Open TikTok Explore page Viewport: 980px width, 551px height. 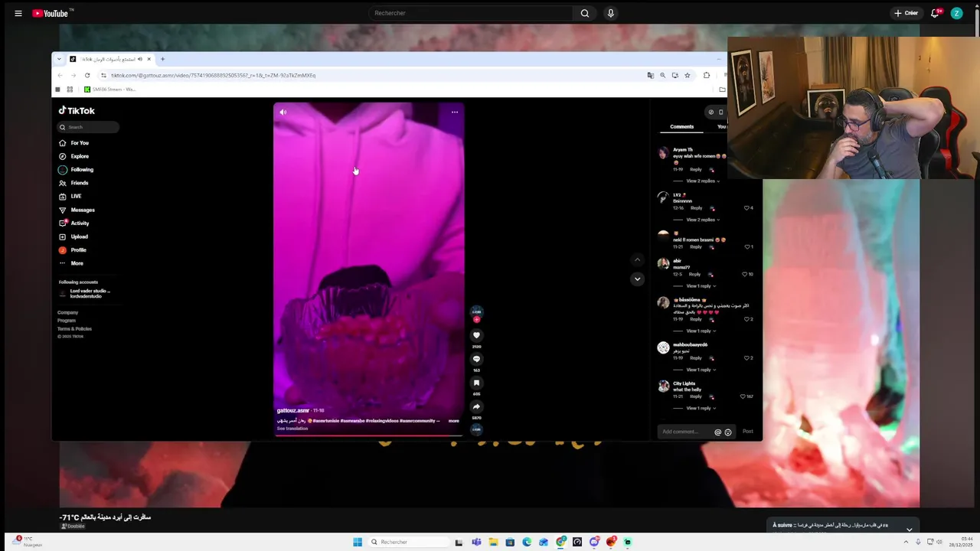pos(73,156)
